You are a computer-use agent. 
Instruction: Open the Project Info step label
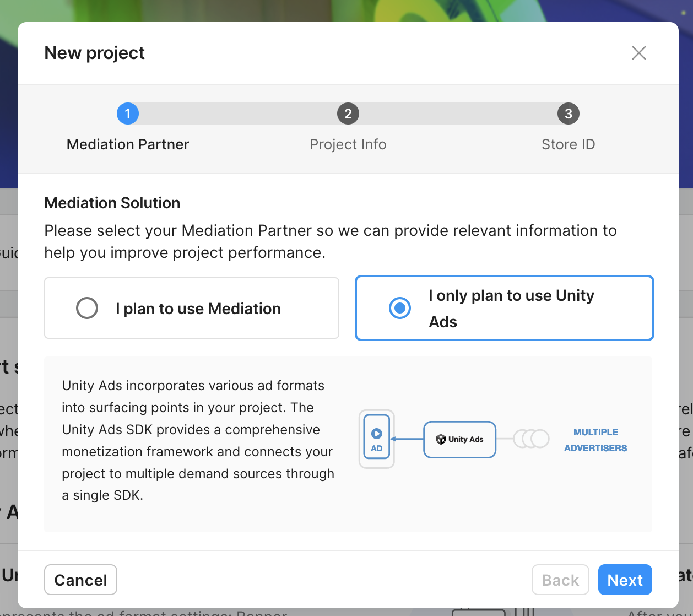pyautogui.click(x=348, y=144)
